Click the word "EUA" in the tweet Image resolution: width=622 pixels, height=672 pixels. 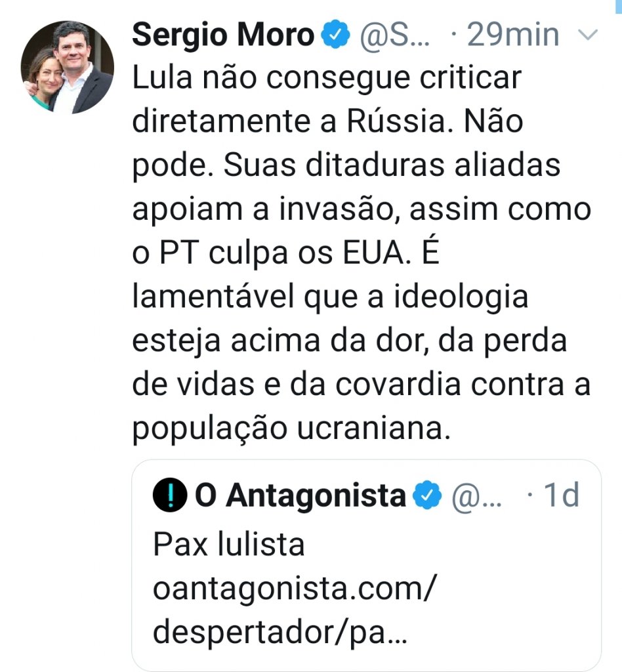[x=392, y=253]
